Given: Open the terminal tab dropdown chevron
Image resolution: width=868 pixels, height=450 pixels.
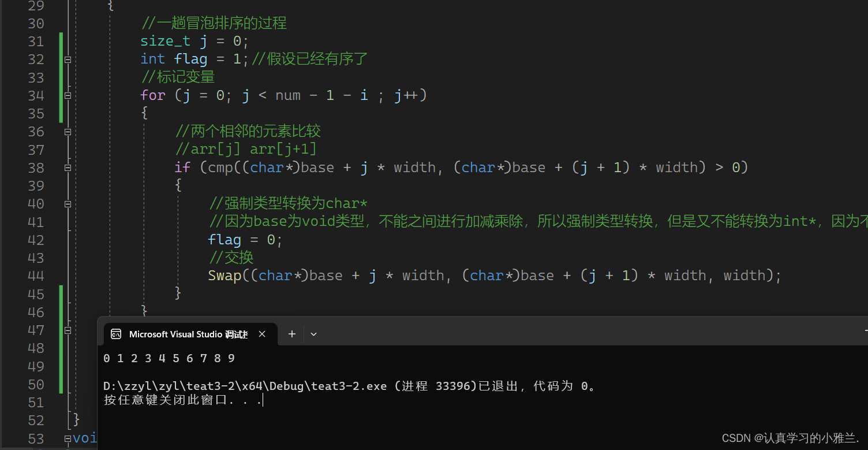Looking at the screenshot, I should pyautogui.click(x=313, y=334).
